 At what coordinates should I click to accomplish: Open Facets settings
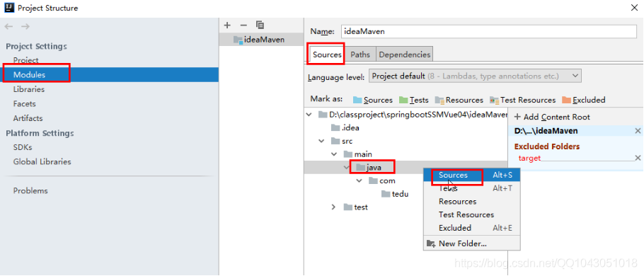24,104
